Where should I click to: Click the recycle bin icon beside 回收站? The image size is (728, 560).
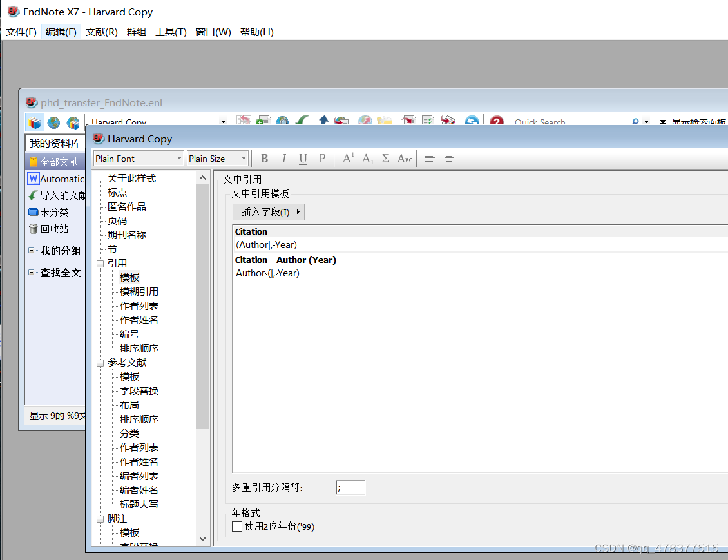34,229
